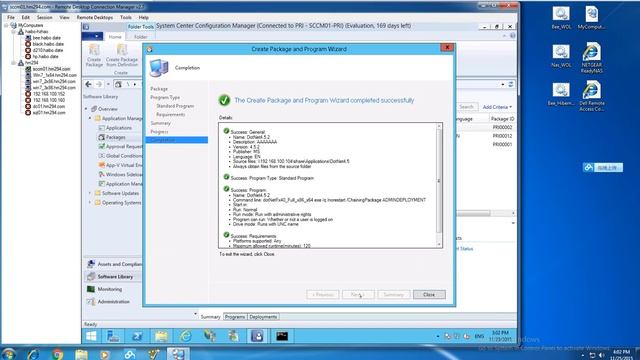Open command prompt in remote taskbar
640x360 pixels.
(282, 336)
